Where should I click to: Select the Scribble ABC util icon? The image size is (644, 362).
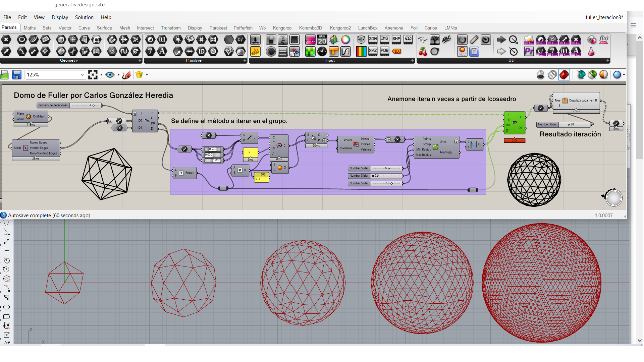(446, 40)
